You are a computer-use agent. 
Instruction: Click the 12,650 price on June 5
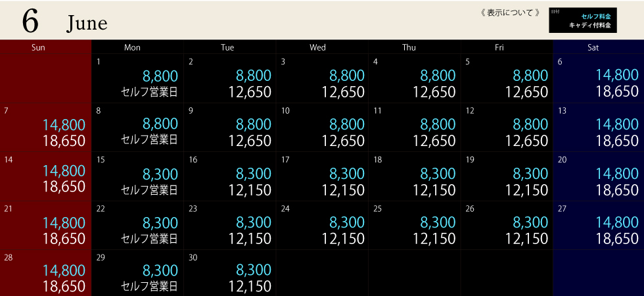[526, 92]
